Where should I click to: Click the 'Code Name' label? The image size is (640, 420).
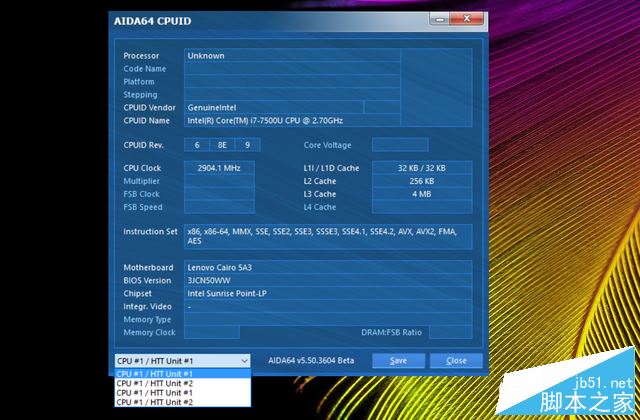point(144,69)
